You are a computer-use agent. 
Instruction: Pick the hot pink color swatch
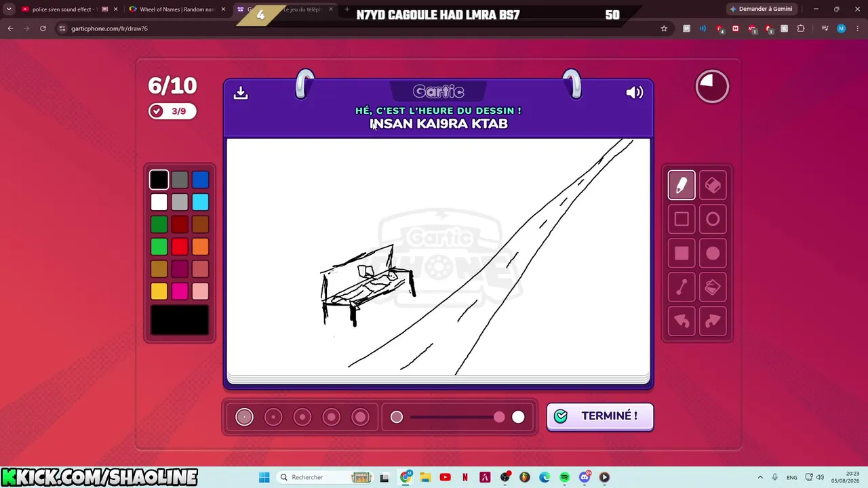180,291
